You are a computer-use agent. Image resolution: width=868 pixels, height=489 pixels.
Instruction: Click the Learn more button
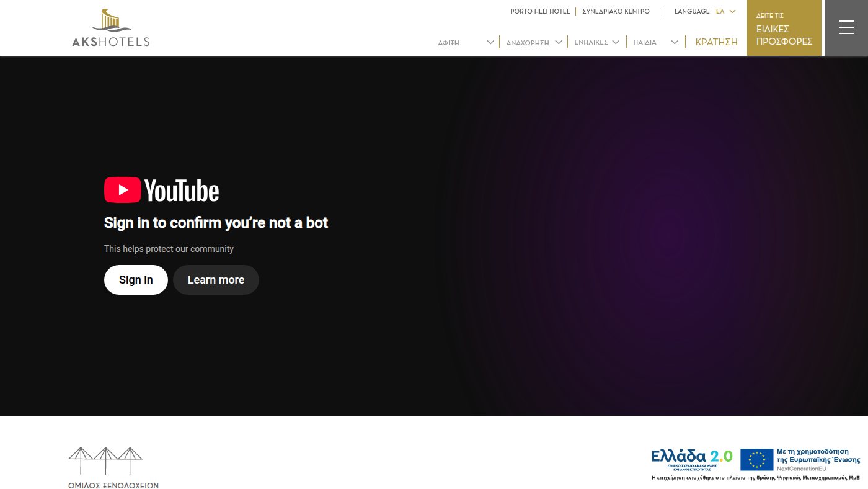(216, 280)
